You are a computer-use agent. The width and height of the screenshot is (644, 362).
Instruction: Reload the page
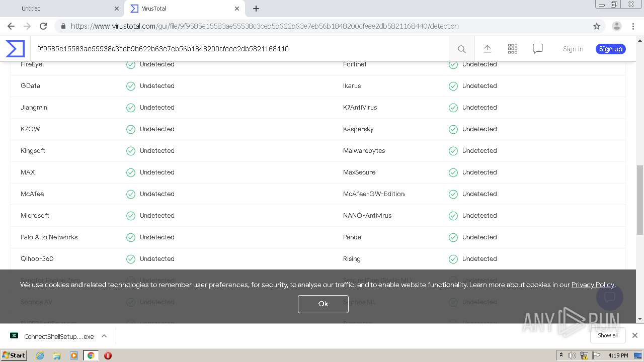(x=43, y=26)
